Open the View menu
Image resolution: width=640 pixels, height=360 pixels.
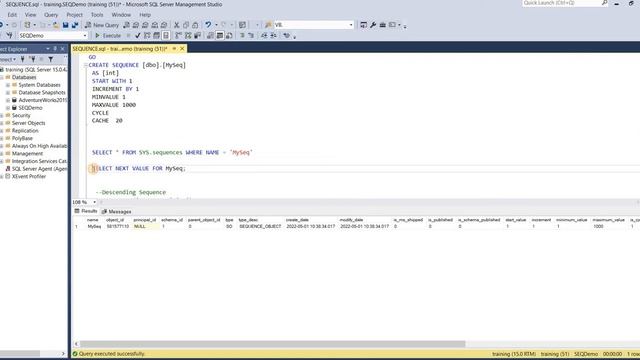pyautogui.click(x=30, y=15)
